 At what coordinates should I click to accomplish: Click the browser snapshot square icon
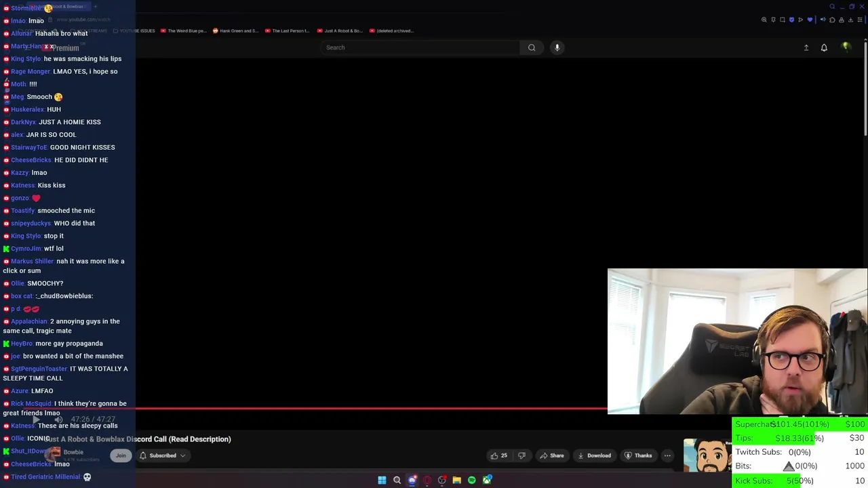[x=783, y=20]
